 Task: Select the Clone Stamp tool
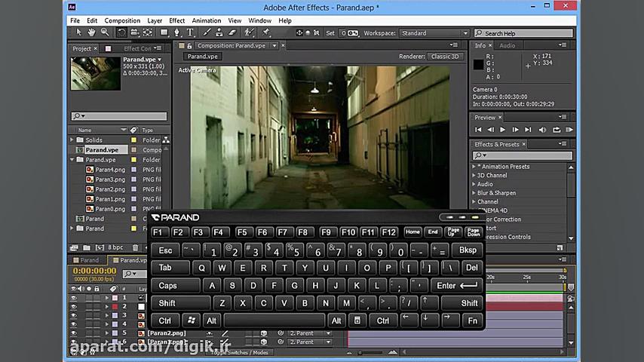tap(219, 32)
